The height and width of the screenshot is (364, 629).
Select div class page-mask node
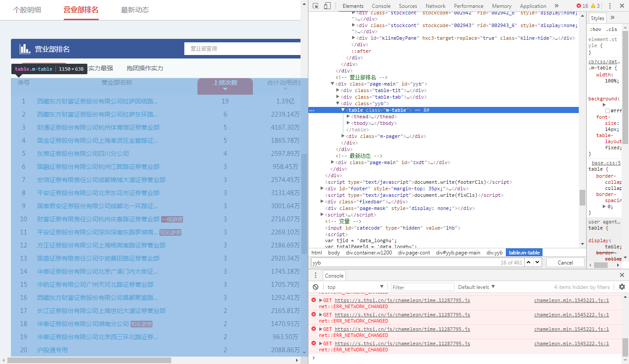click(x=400, y=208)
